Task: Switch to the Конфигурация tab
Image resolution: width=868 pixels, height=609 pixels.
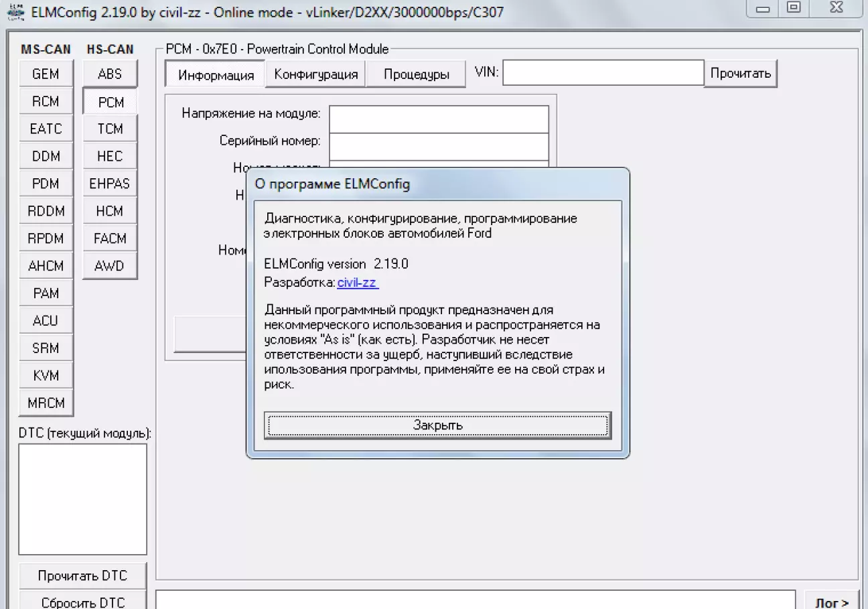Action: 315,74
